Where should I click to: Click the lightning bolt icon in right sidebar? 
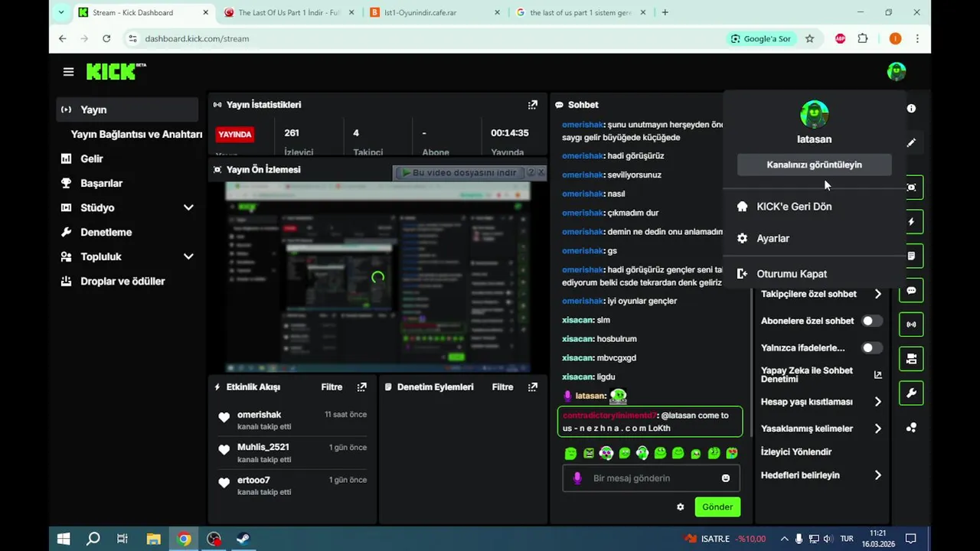pyautogui.click(x=911, y=222)
